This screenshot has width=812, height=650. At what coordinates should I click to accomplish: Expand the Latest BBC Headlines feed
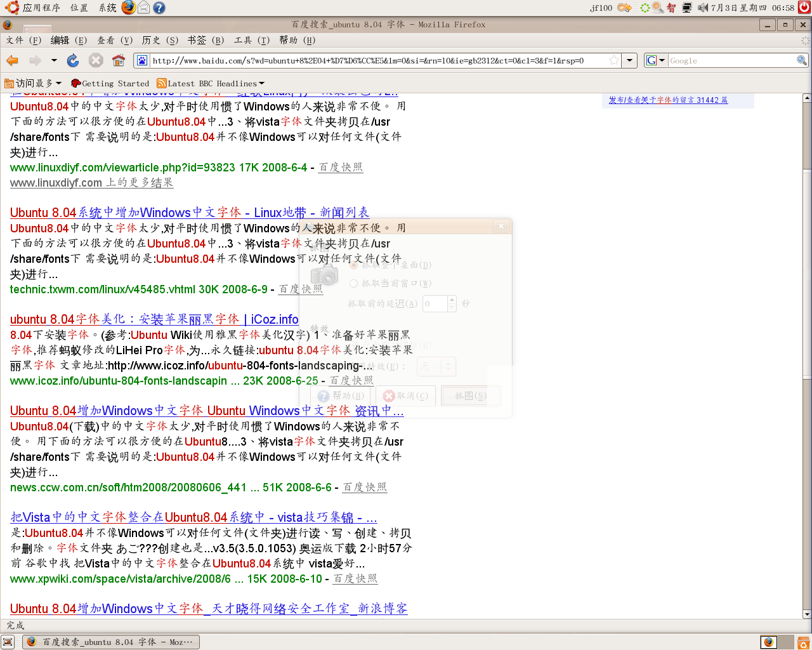point(211,83)
